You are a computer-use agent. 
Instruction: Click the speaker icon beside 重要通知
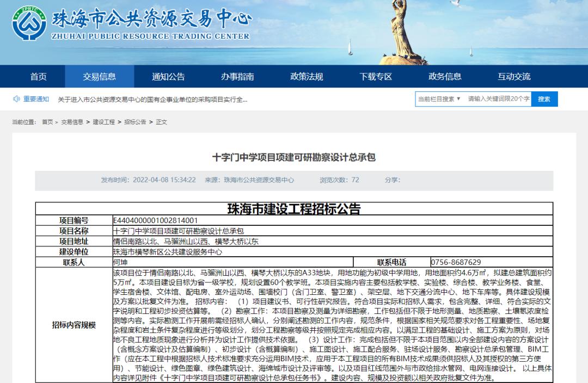click(15, 100)
